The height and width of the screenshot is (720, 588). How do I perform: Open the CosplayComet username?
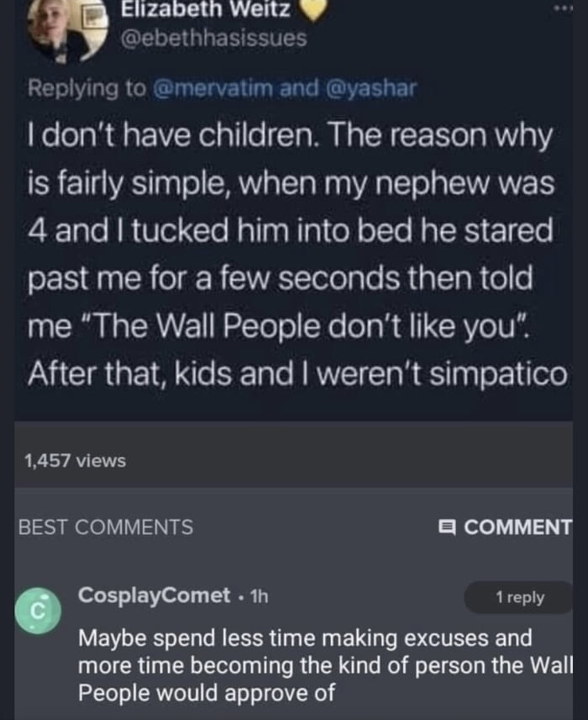155,596
